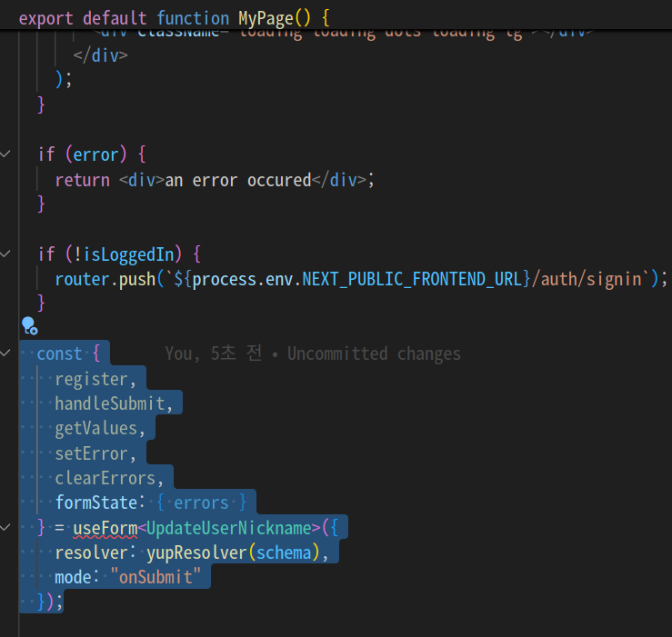The height and width of the screenshot is (637, 672).
Task: Collapse the if (error) block fold arrow
Action: point(5,154)
